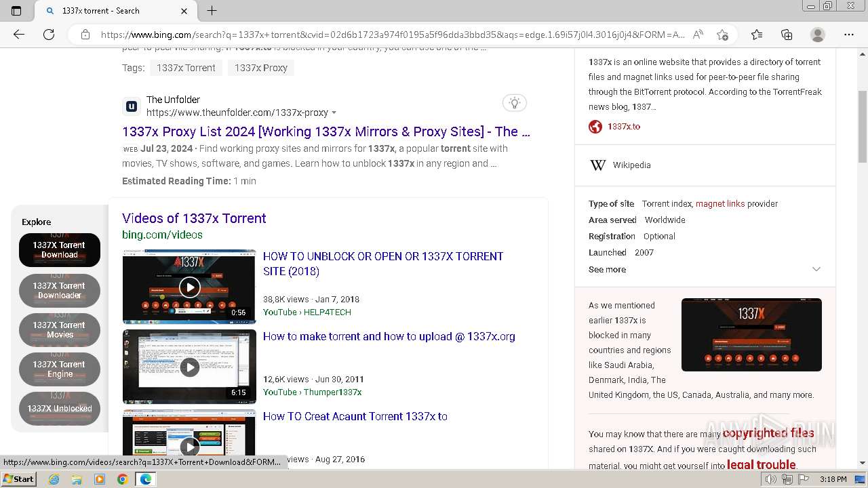
Task: Click the red globe icon next to 1337x.to
Action: click(595, 127)
